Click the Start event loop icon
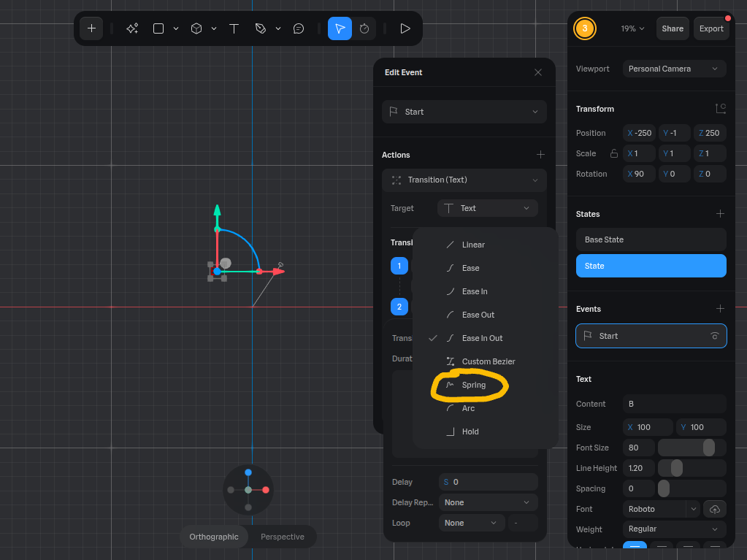 [x=714, y=336]
